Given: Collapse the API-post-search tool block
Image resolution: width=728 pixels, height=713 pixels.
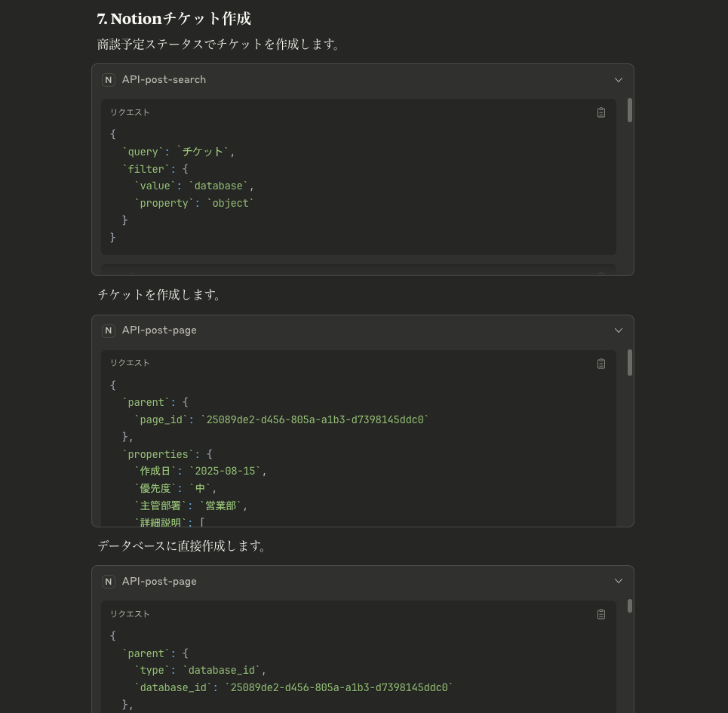Looking at the screenshot, I should (619, 80).
